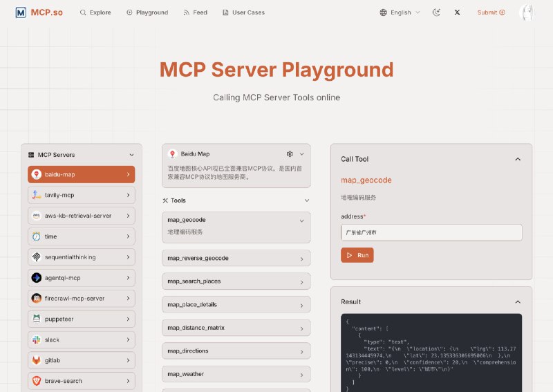Select the slack server row
The image size is (553, 392).
tap(82, 339)
